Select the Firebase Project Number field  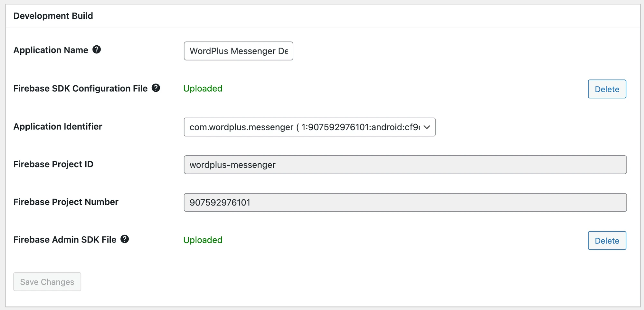click(x=405, y=203)
